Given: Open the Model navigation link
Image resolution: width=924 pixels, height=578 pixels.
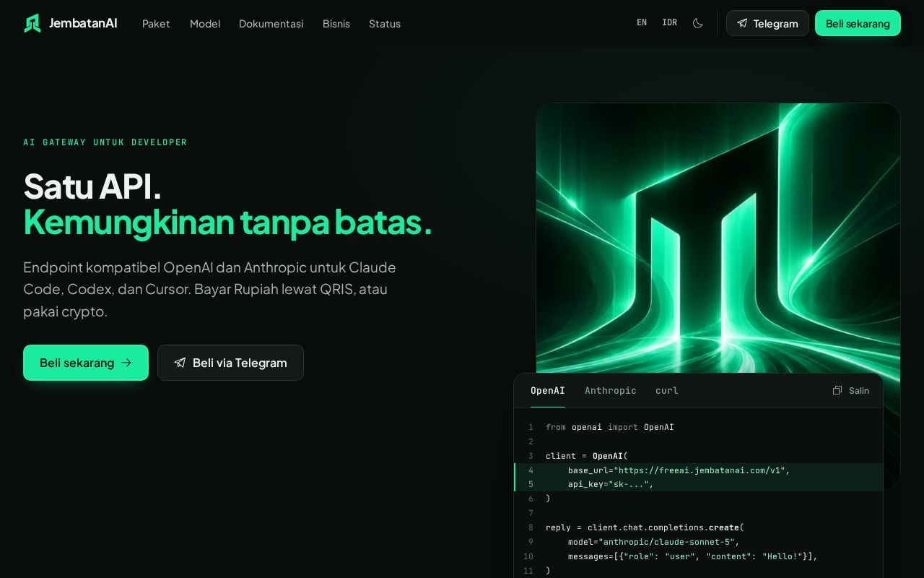Looking at the screenshot, I should [205, 24].
